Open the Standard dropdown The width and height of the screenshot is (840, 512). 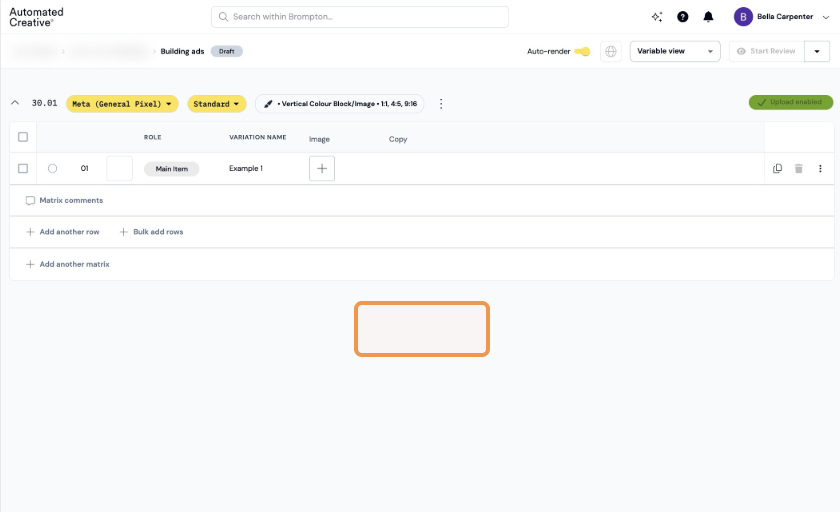click(x=217, y=104)
